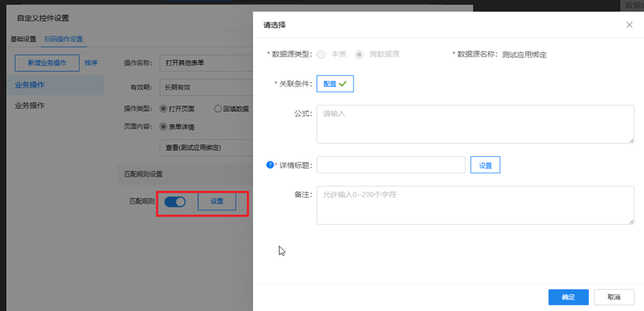This screenshot has height=311, width=644.
Task: Click the resize handle of 公式 textarea
Action: [631, 141]
